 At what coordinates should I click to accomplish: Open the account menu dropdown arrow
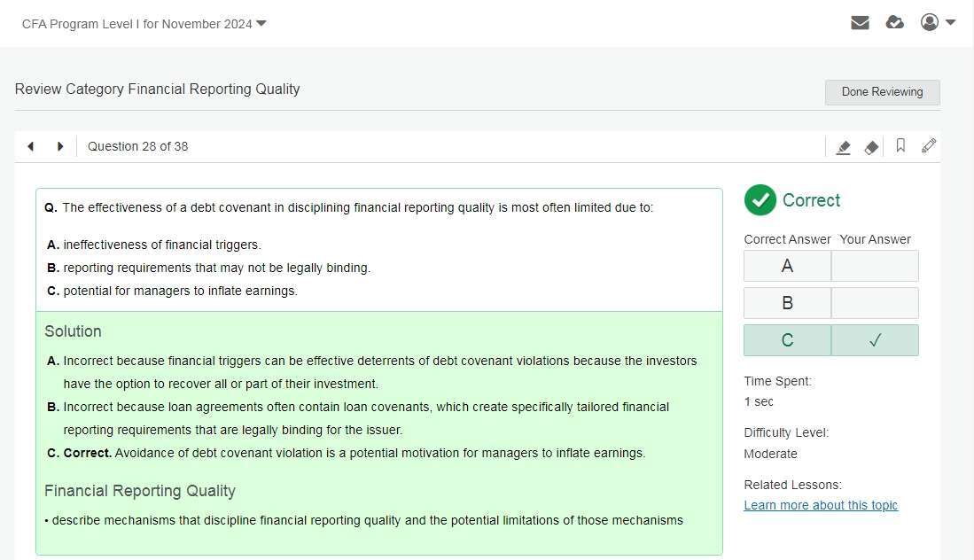[951, 23]
